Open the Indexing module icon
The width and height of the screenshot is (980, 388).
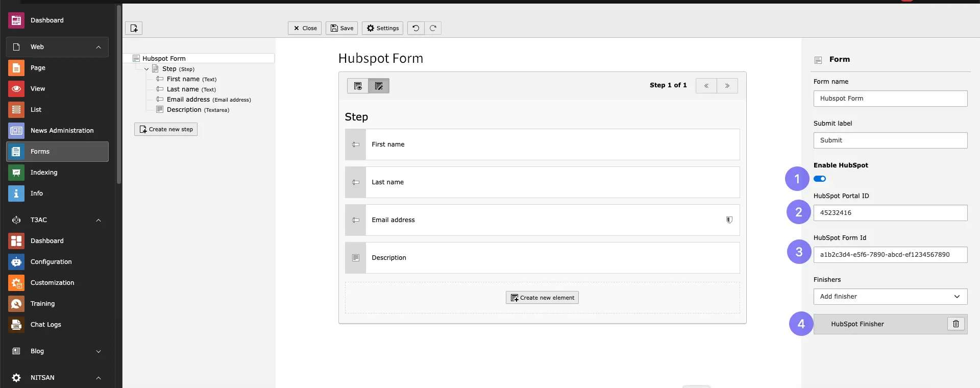pos(16,173)
